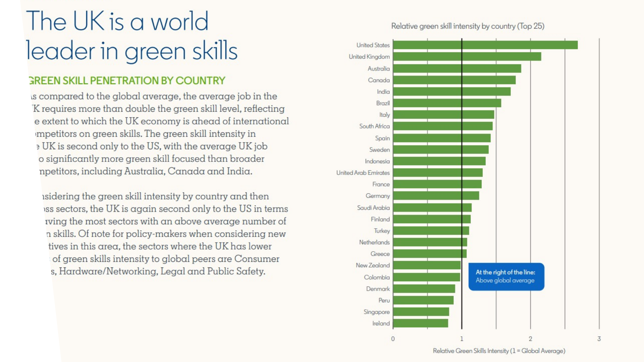
Task: Click the United Kingdom green bar
Action: [x=467, y=57]
